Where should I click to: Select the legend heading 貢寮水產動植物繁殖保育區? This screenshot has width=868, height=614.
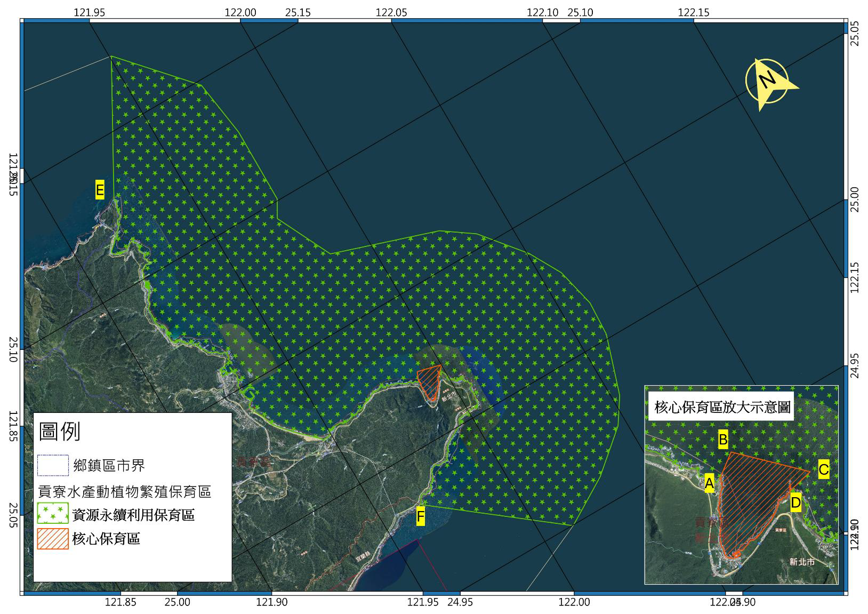(125, 491)
